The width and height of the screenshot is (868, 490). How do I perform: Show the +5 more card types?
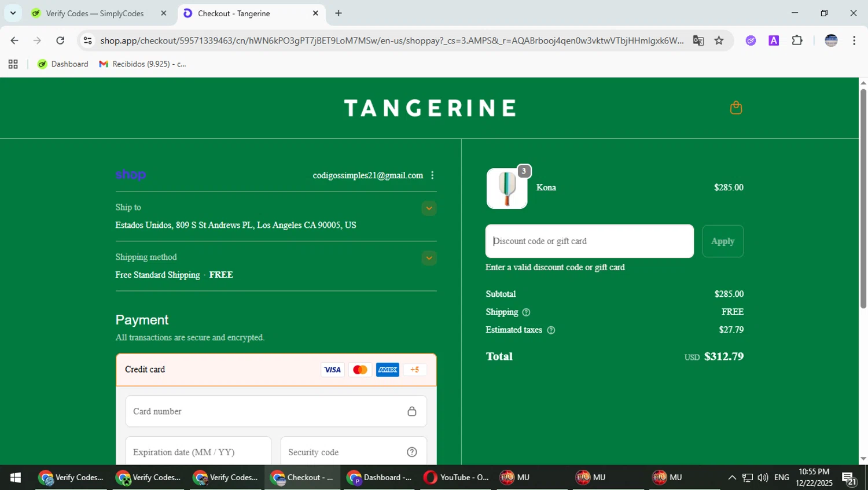tap(414, 370)
